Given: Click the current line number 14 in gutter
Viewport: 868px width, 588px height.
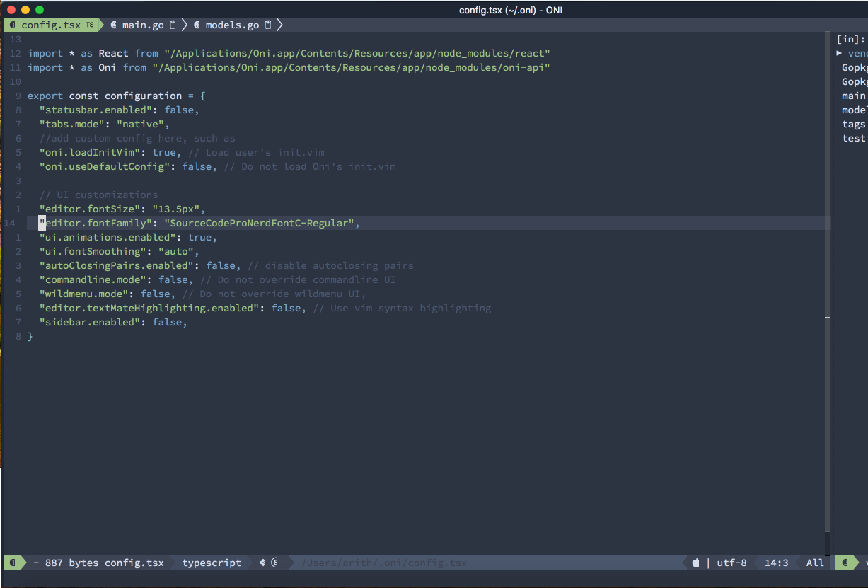Looking at the screenshot, I should click(10, 223).
